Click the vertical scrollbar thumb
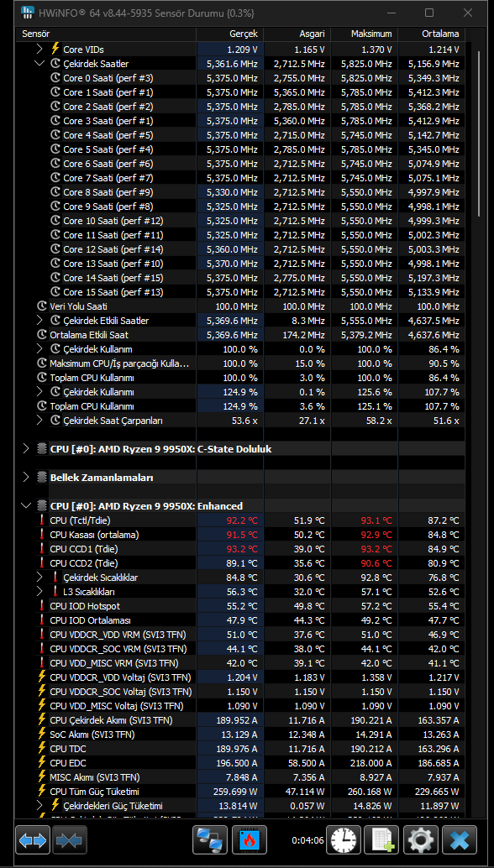 pos(480,133)
